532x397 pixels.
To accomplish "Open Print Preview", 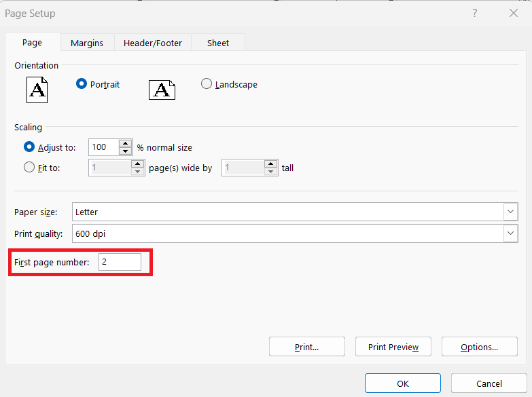I will tap(393, 347).
